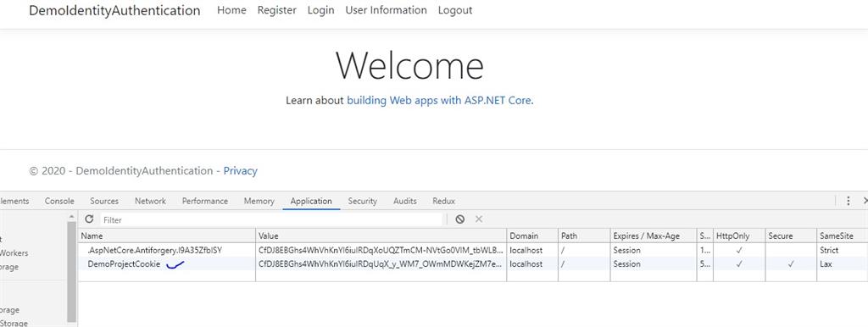868x327 pixels.
Task: Click the DemoIdentityAuthentication brand title
Action: (x=114, y=10)
